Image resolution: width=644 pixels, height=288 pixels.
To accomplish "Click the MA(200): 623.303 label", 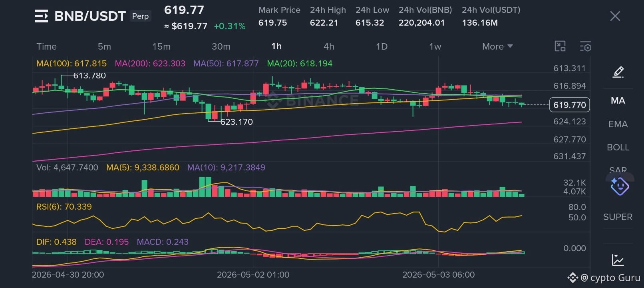I will click(150, 63).
